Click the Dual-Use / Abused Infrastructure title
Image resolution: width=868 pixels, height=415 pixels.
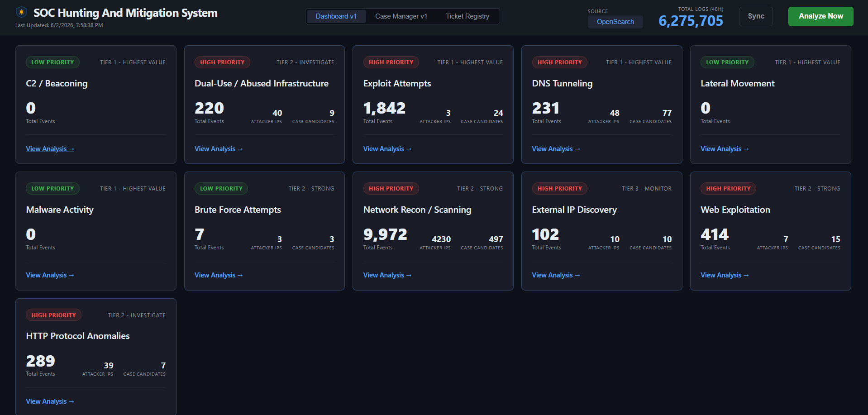click(x=262, y=84)
